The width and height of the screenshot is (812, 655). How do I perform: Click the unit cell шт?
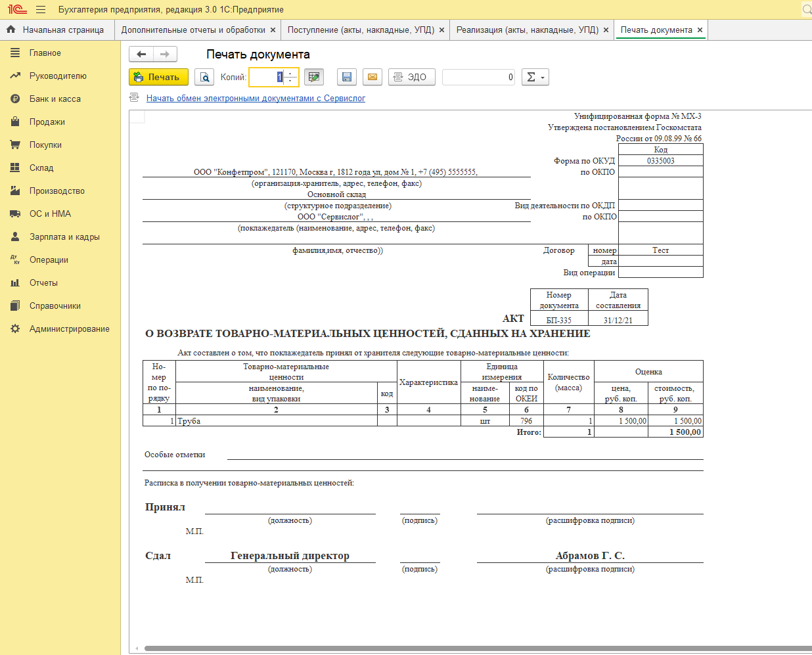tap(485, 421)
